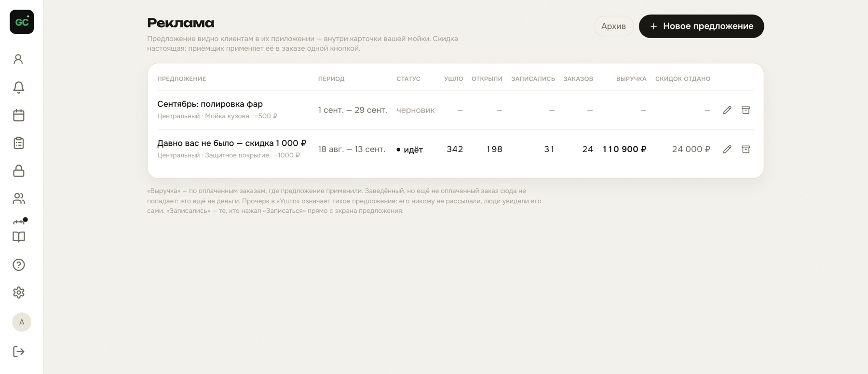Click the signed-up count 31
This screenshot has height=374, width=868.
pyautogui.click(x=549, y=149)
